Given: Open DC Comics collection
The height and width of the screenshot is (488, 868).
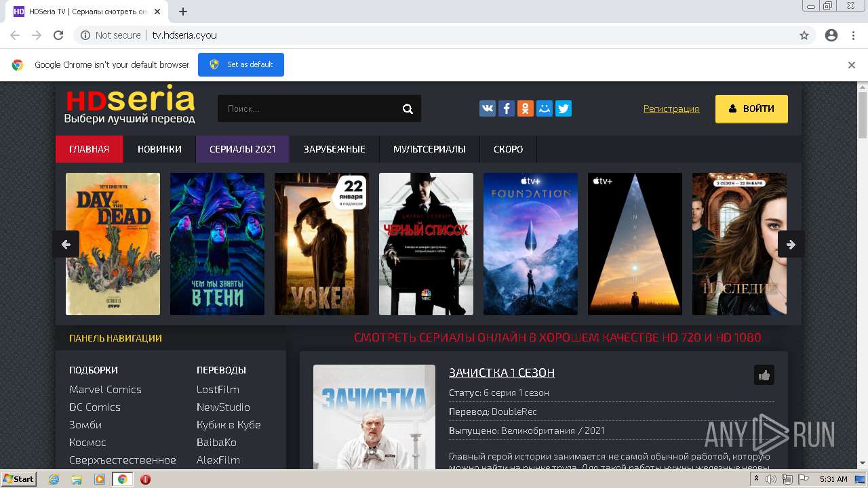Looking at the screenshot, I should tap(95, 407).
